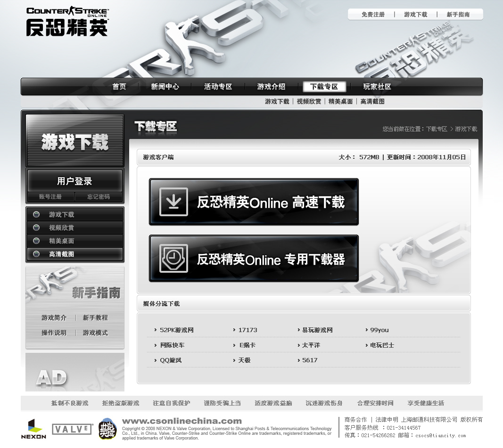Click the bullet icon beside 精美桌面 in sidebar
This screenshot has height=448, width=503.
36,241
